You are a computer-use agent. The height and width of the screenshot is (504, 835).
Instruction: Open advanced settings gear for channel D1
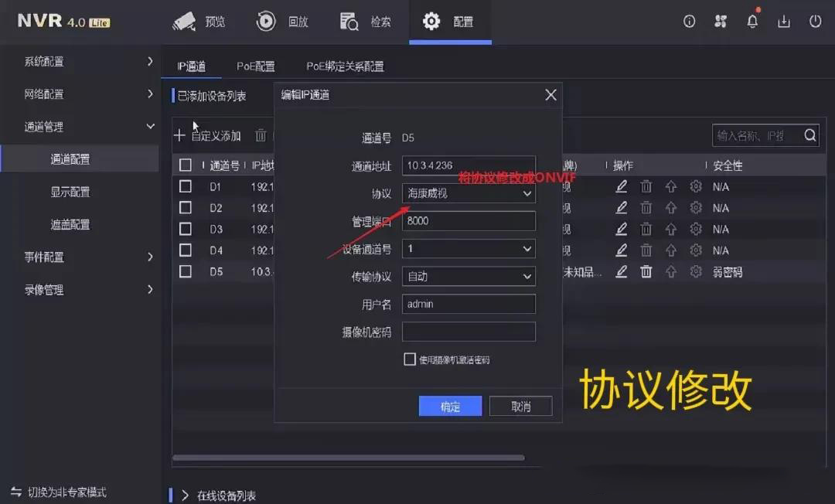point(696,186)
